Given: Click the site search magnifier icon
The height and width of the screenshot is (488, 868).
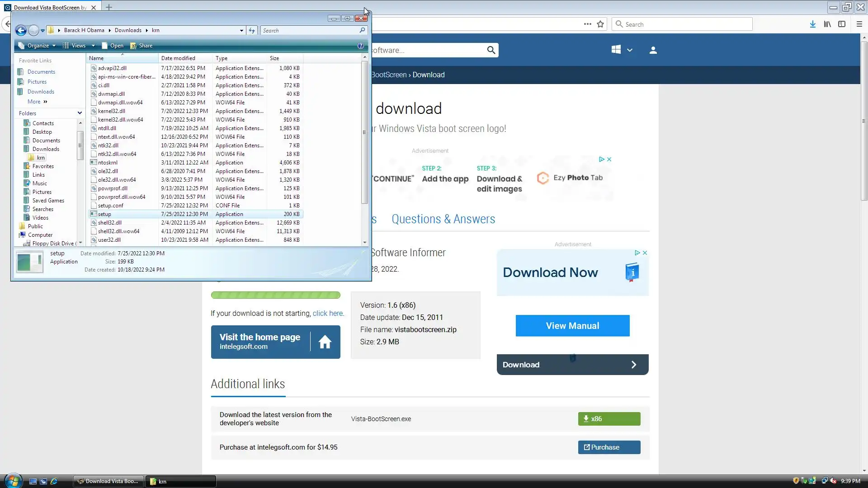Looking at the screenshot, I should (491, 50).
